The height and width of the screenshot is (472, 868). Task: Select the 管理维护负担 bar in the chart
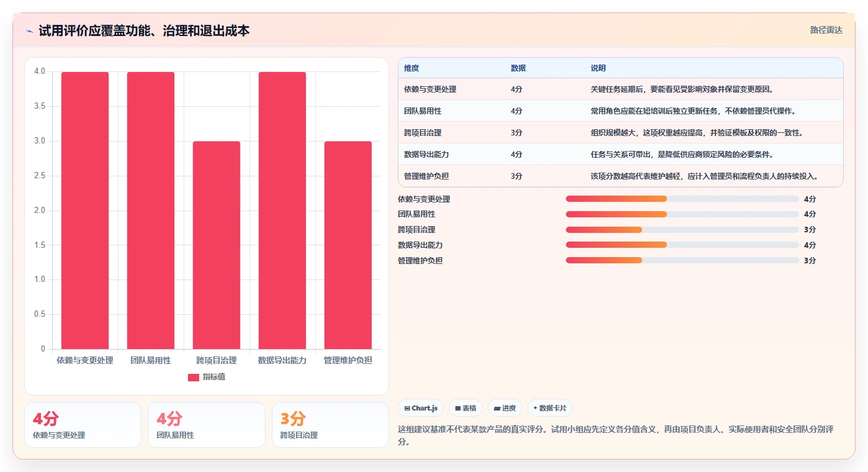(x=348, y=245)
